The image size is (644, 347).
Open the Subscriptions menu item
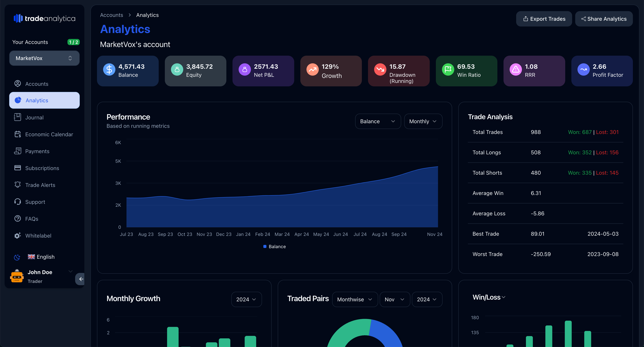44,168
